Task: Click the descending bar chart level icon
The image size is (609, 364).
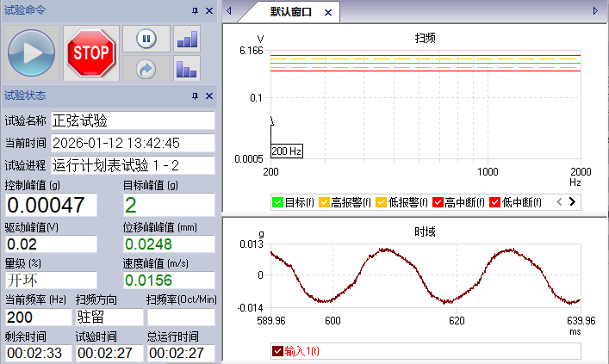Action: [x=187, y=69]
